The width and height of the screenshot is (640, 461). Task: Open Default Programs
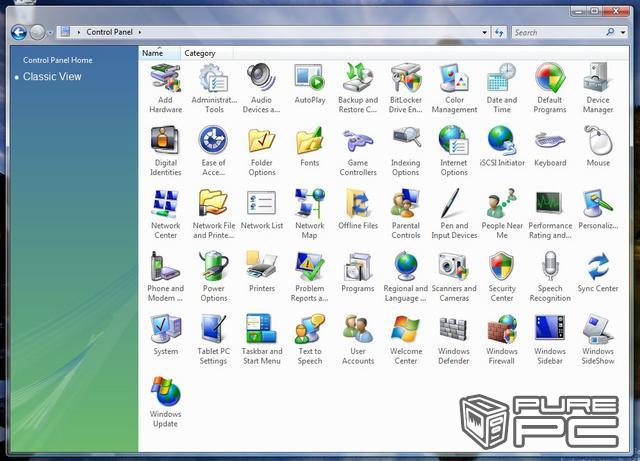click(550, 88)
